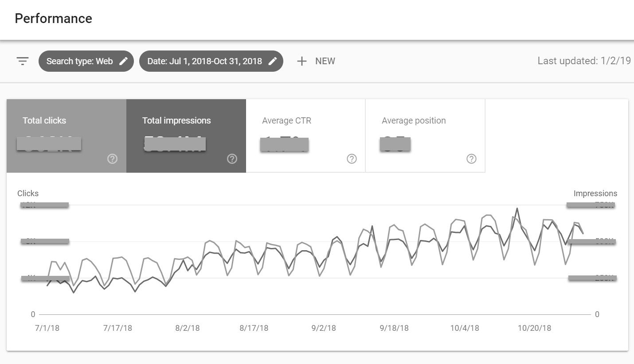Click the Performance page heading
The height and width of the screenshot is (364, 634).
click(x=54, y=19)
